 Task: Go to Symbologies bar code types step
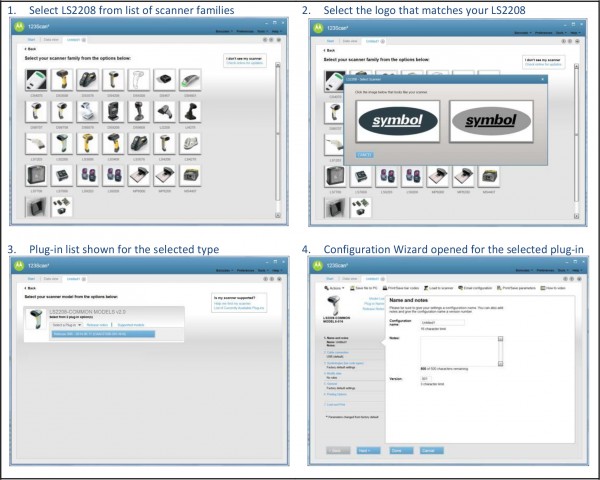[345, 363]
